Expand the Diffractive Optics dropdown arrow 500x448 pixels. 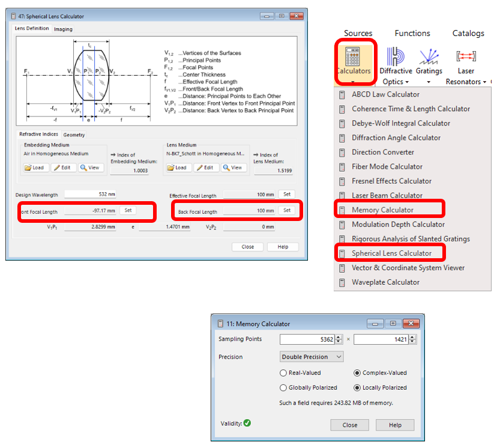407,82
